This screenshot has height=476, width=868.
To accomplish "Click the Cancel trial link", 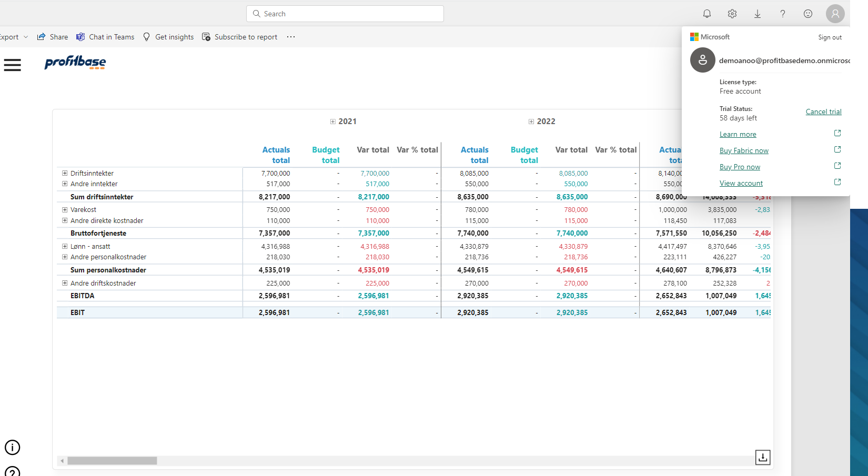I will point(823,112).
